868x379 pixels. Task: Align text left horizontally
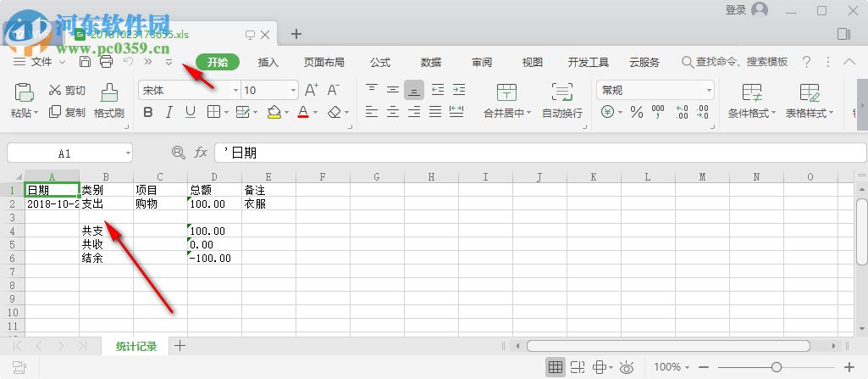(x=372, y=113)
